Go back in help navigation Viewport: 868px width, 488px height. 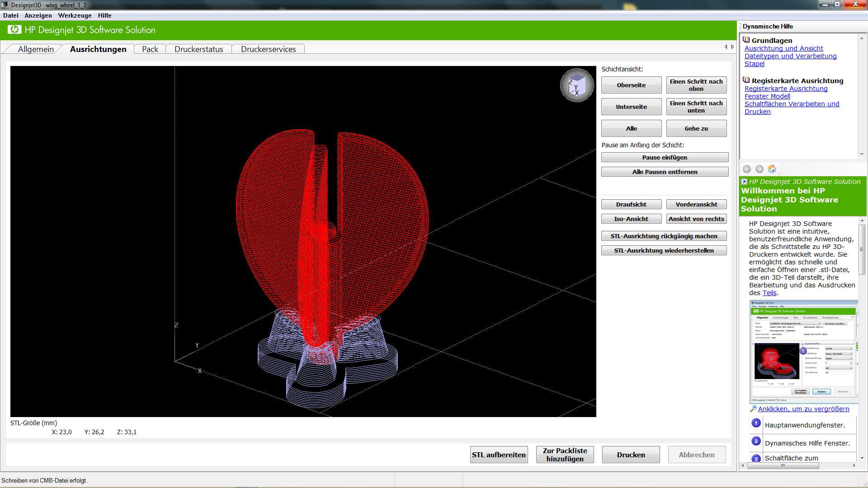pos(747,169)
